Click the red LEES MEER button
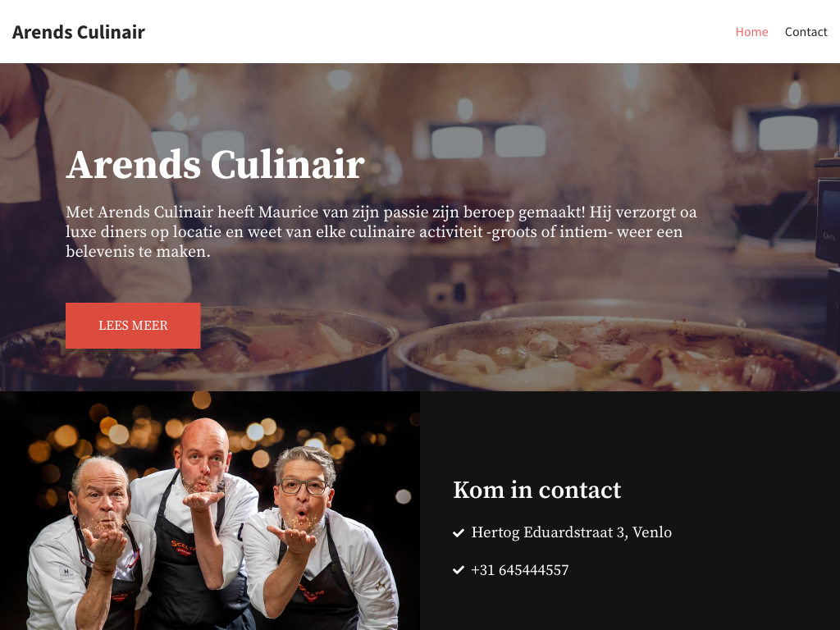 [x=133, y=325]
